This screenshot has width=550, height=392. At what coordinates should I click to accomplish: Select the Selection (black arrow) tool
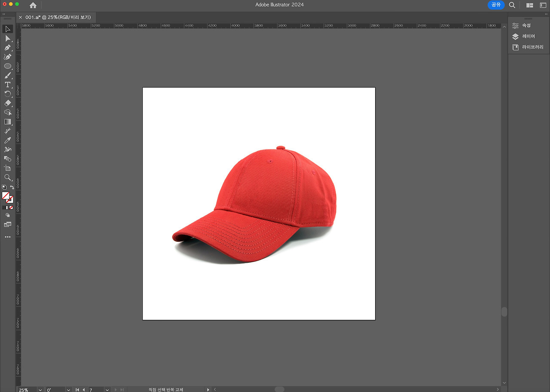pyautogui.click(x=8, y=29)
